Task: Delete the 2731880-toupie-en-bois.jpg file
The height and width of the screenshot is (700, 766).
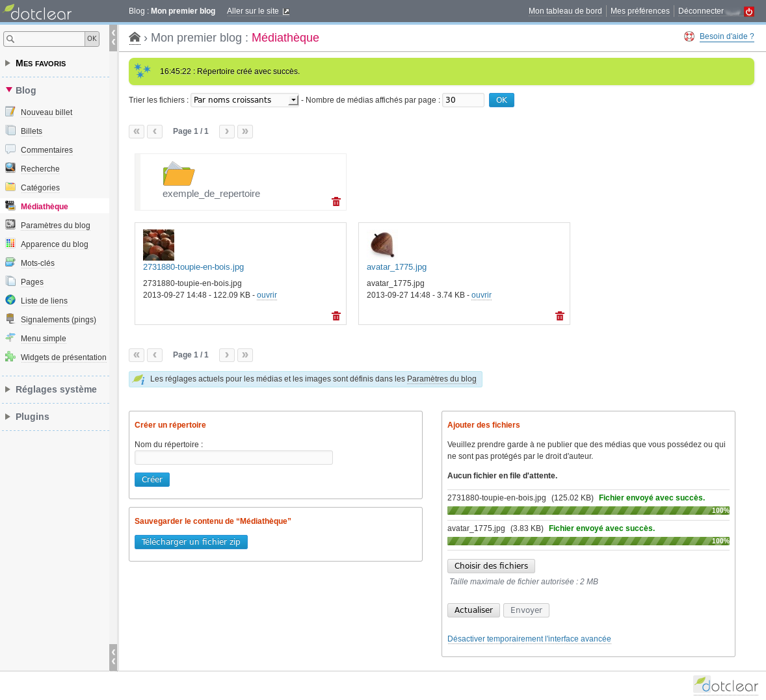Action: tap(336, 316)
